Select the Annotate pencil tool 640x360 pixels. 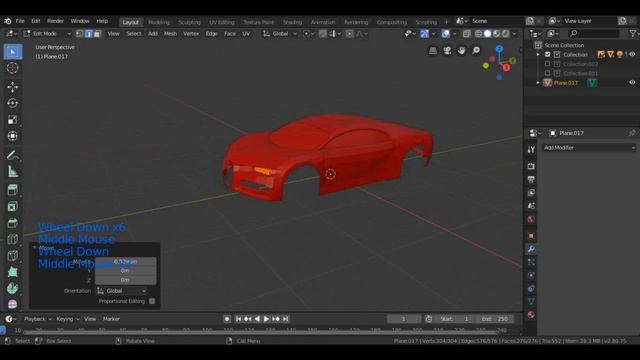click(x=13, y=155)
